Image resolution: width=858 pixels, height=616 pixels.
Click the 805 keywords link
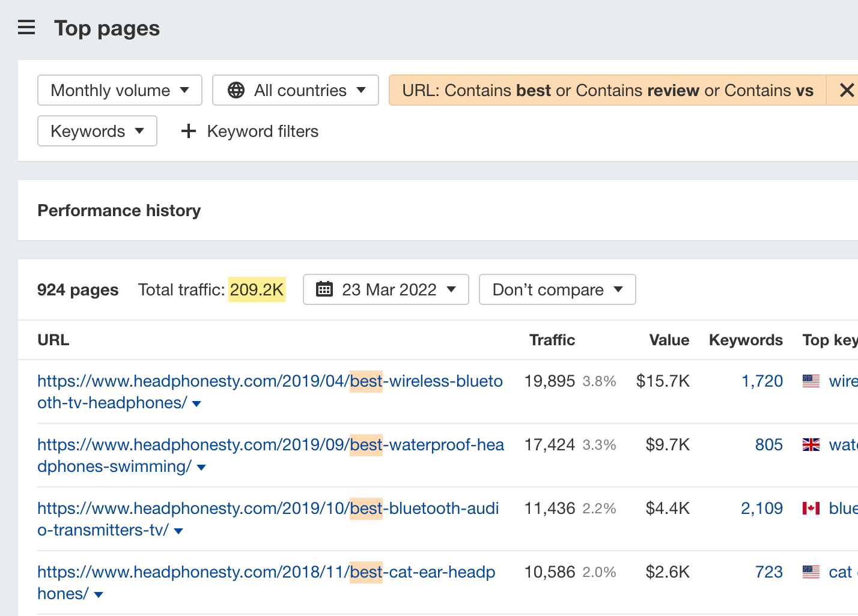pyautogui.click(x=769, y=444)
